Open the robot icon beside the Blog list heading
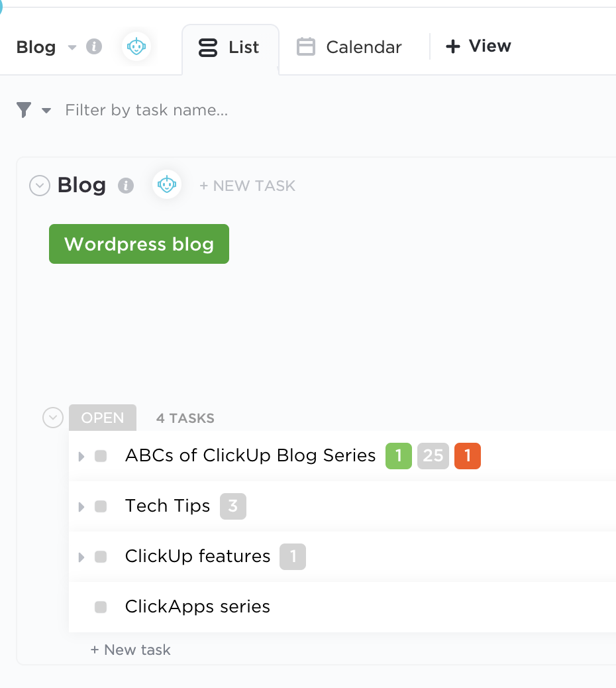Screen dimensions: 616x688 167,184
